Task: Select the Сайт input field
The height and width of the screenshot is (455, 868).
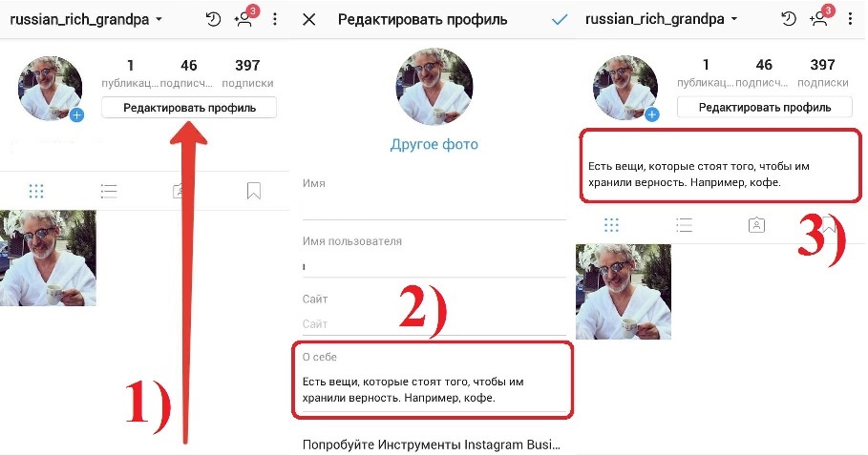Action: pyautogui.click(x=434, y=324)
